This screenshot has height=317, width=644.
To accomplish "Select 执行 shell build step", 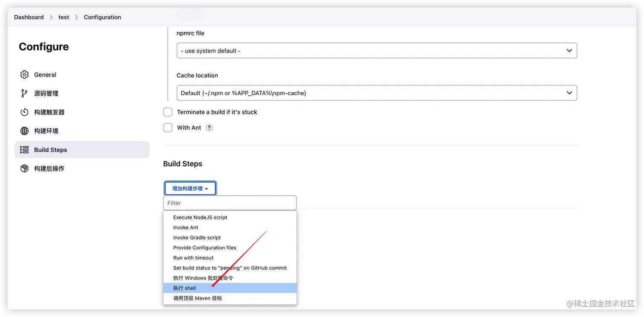I will (x=230, y=288).
